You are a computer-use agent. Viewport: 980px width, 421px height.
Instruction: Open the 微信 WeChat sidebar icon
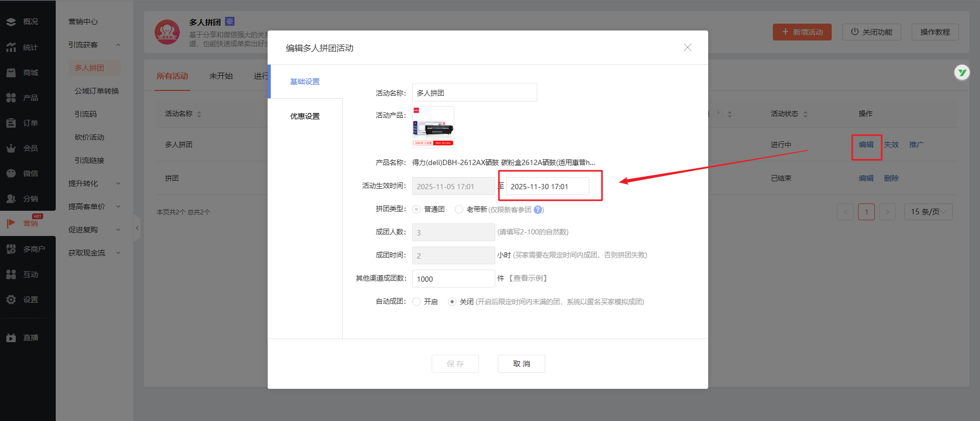[11, 173]
